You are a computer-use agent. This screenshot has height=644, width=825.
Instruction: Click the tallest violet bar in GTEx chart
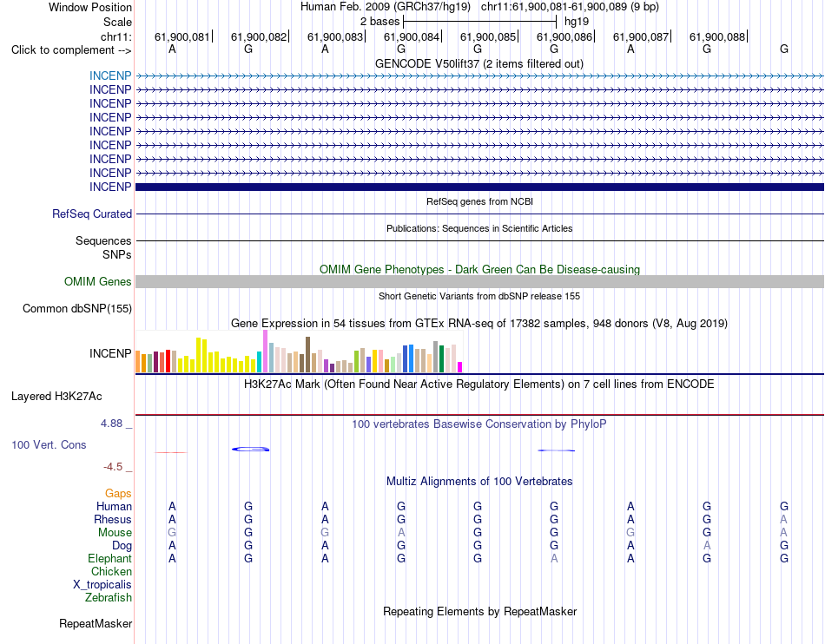click(x=265, y=352)
